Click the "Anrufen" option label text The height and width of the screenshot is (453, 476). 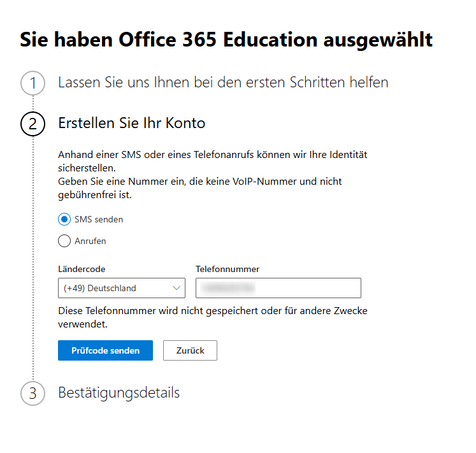coord(90,241)
